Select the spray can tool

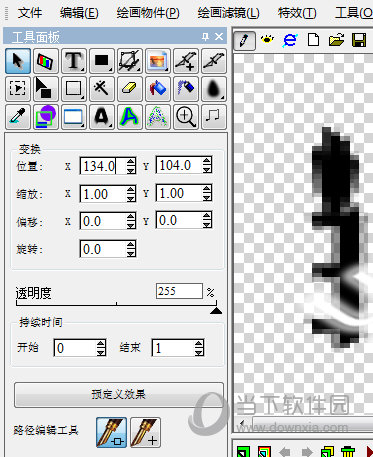click(x=186, y=89)
